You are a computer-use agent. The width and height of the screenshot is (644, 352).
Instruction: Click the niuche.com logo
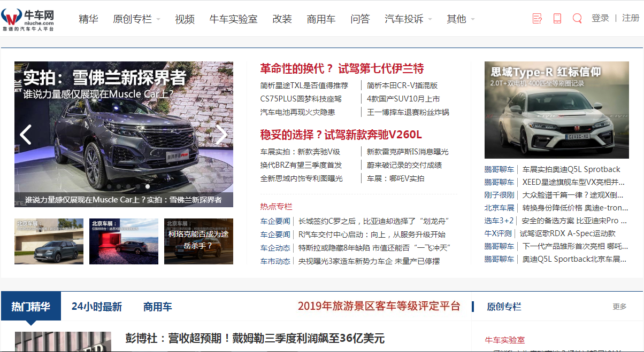tap(28, 19)
